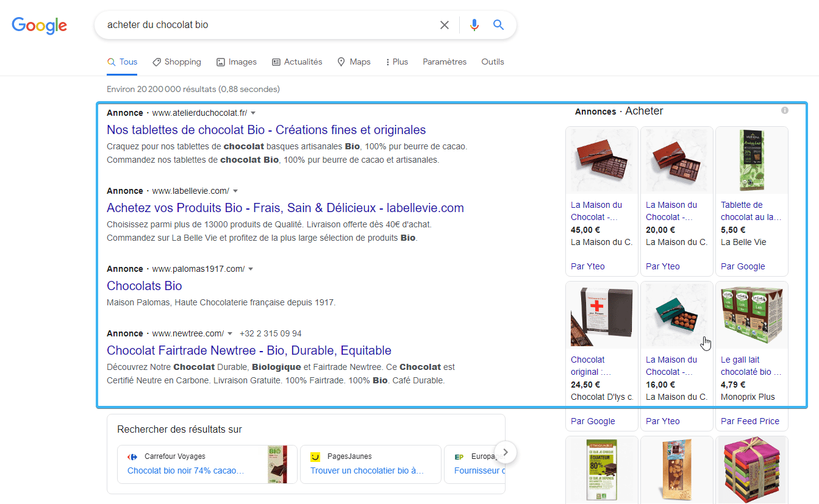Open 'Chocolat bio noir 74% cacao…' Carrefour link
Screen dimensions: 819x504
[x=186, y=470]
